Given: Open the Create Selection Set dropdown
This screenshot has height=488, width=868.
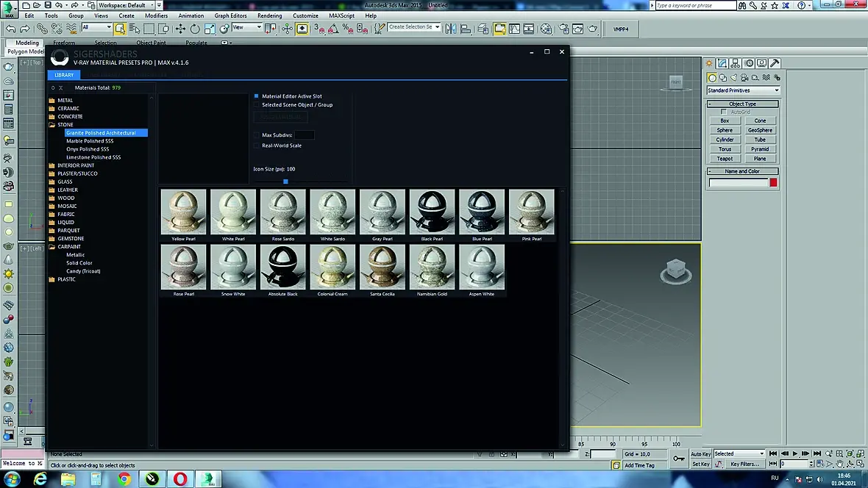Looking at the screenshot, I should click(413, 26).
